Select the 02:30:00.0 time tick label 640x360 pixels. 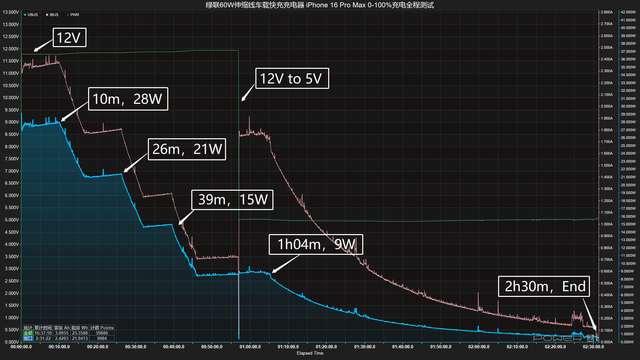tap(593, 347)
